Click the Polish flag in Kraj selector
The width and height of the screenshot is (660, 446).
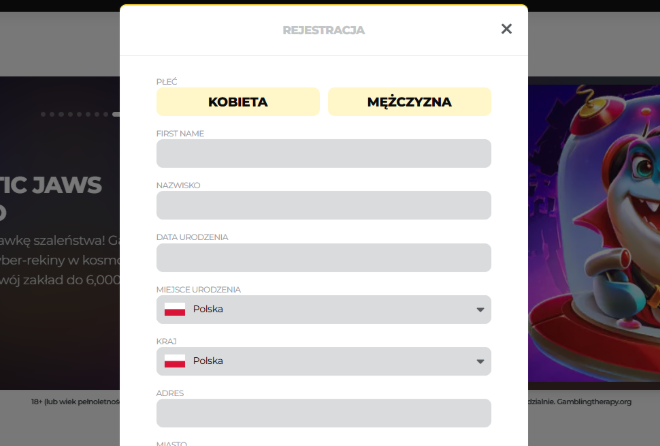[x=175, y=361]
